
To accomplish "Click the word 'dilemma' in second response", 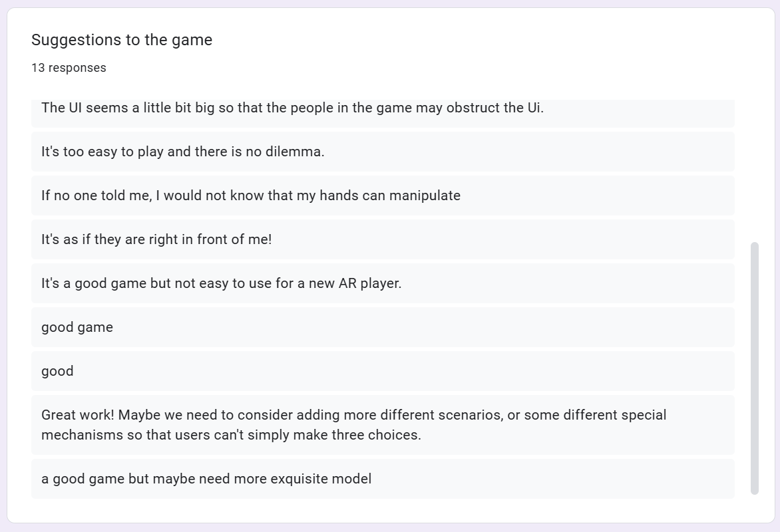I will point(294,152).
